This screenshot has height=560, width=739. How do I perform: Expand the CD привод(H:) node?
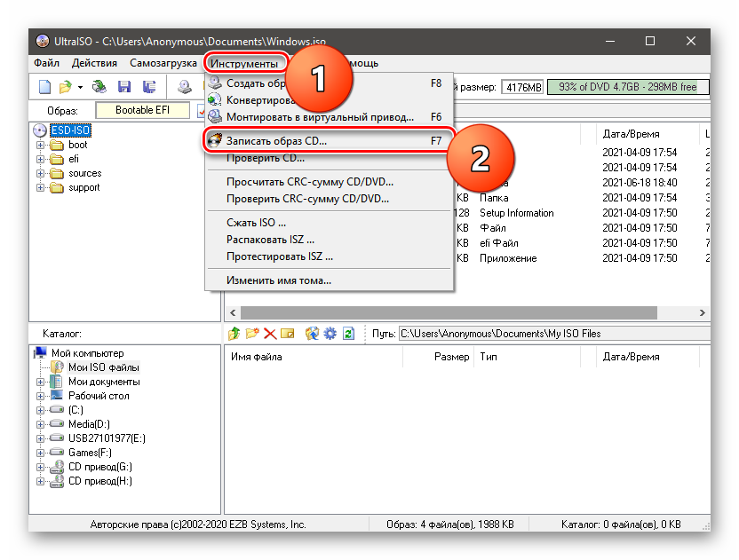click(x=41, y=481)
